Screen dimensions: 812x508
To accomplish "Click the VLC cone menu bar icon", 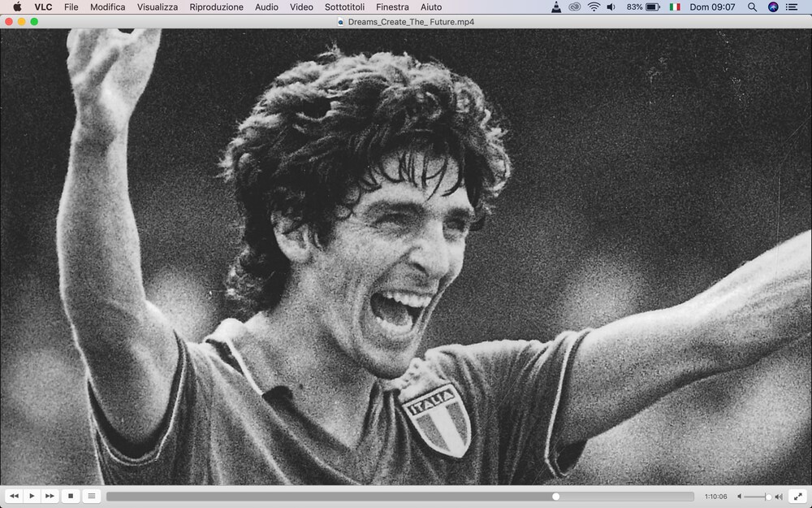I will 556,7.
